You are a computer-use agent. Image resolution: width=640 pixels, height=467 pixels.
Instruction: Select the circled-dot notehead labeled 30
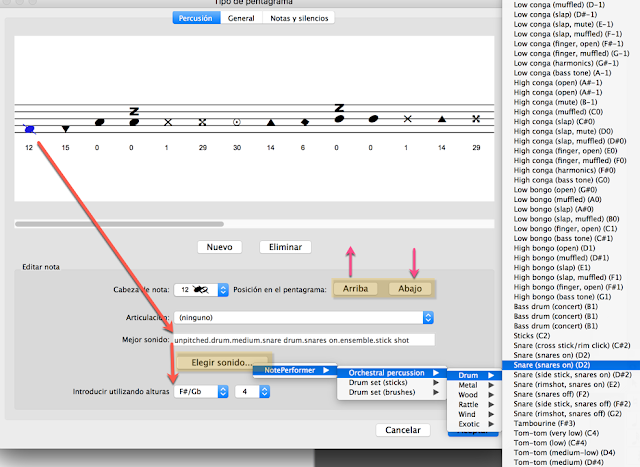(237, 122)
